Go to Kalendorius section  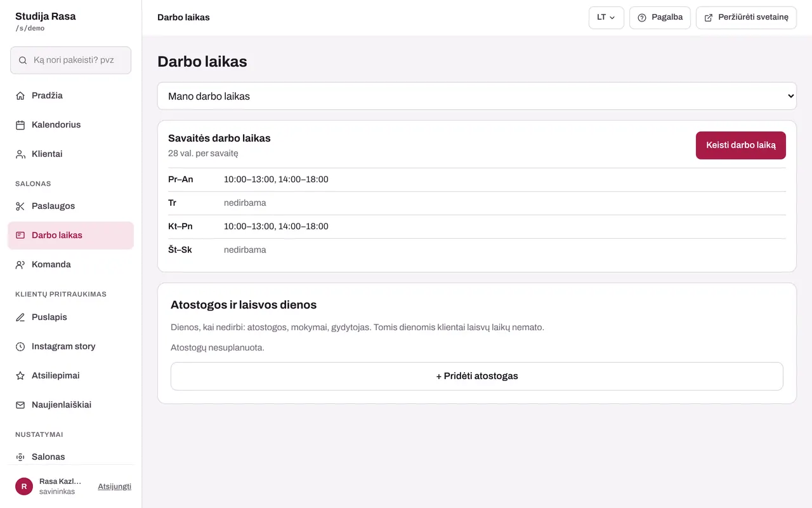point(70,125)
